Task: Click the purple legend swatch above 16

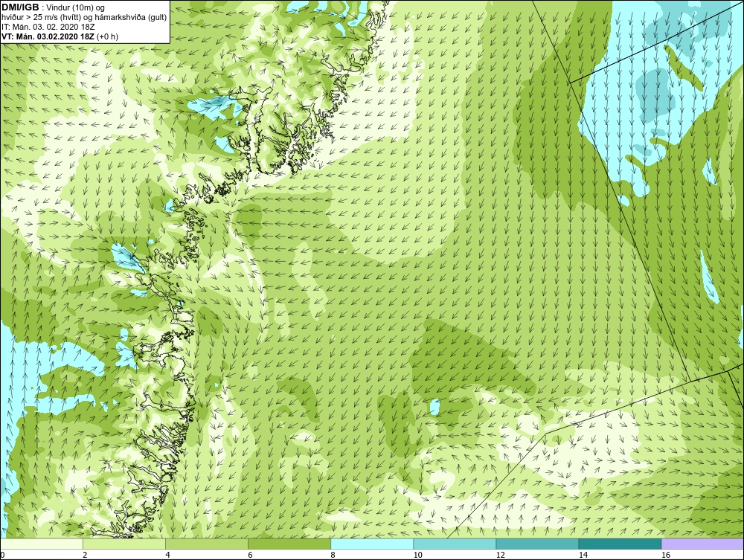Action: coord(702,544)
